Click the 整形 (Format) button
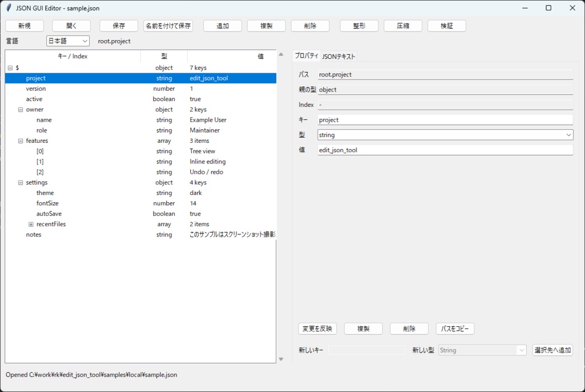 pyautogui.click(x=359, y=26)
